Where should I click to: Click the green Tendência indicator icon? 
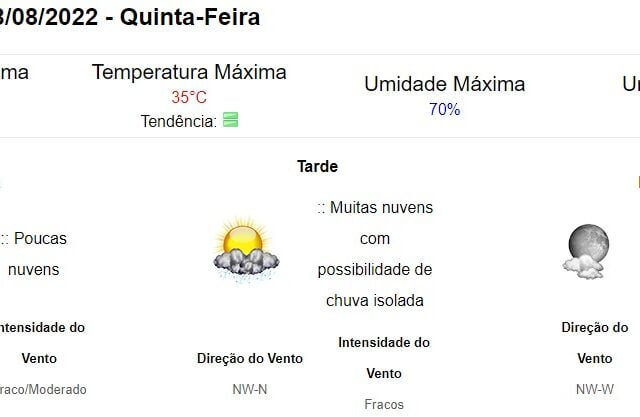coord(231,120)
